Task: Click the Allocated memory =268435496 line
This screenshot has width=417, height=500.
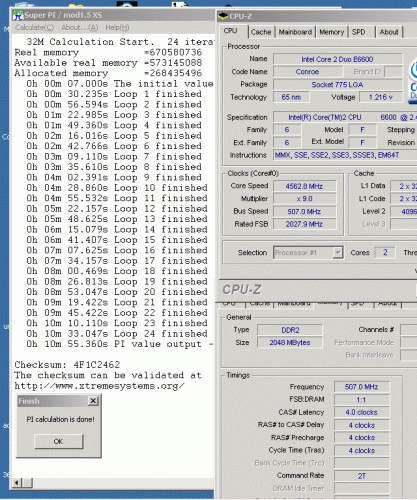Action: 108,73
